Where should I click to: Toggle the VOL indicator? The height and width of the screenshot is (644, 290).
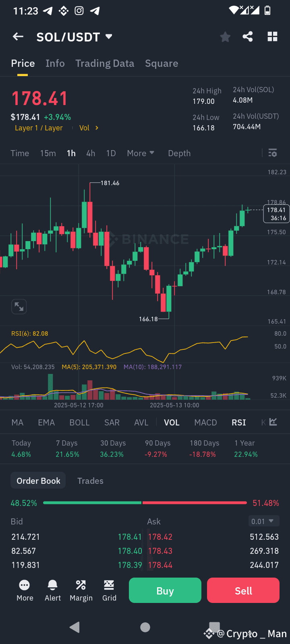[x=172, y=423]
